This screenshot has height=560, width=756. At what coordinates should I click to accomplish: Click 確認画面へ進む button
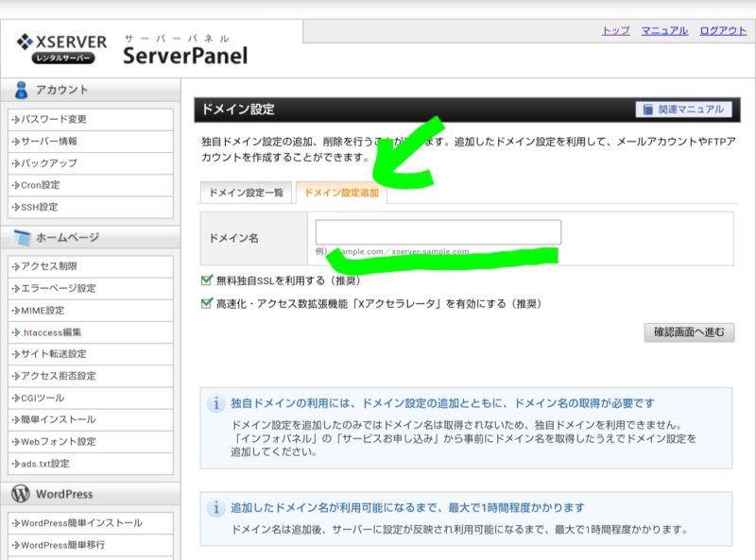click(689, 332)
